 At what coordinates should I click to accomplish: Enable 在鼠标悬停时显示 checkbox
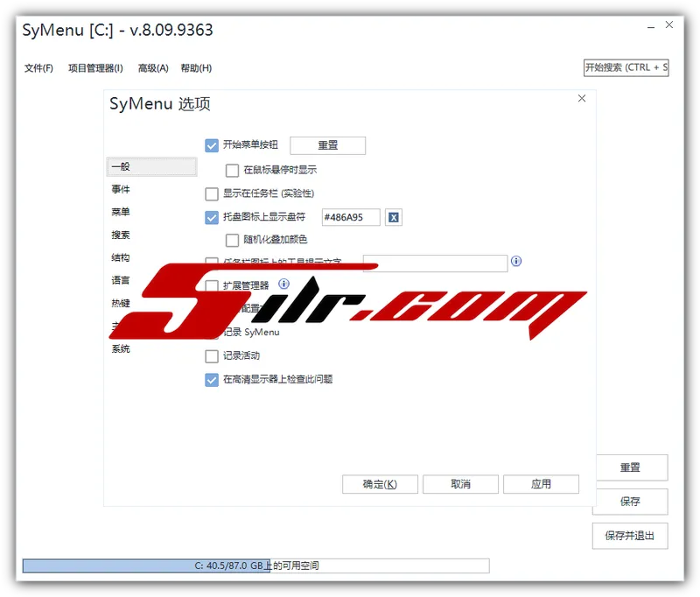(x=232, y=170)
